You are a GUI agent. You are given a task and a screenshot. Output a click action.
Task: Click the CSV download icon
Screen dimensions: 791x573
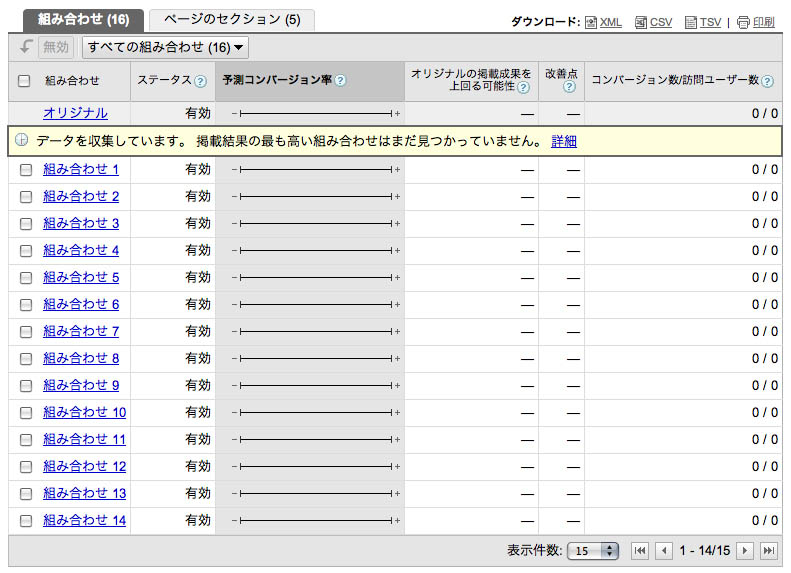641,22
